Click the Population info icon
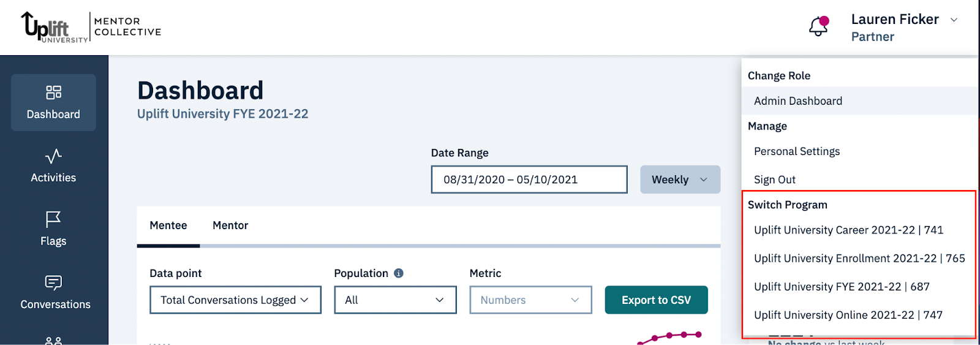This screenshot has width=980, height=345. click(x=399, y=273)
